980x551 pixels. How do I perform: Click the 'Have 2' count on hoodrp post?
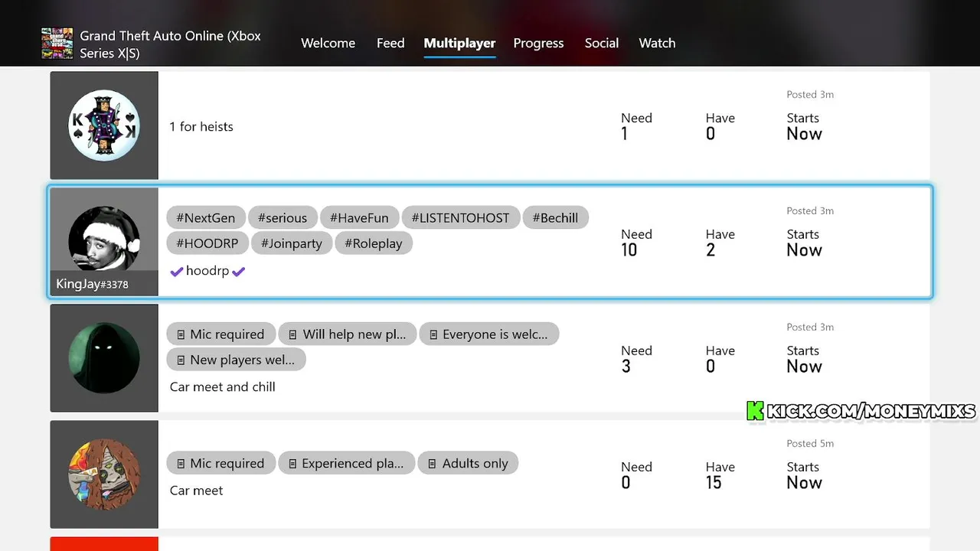720,243
